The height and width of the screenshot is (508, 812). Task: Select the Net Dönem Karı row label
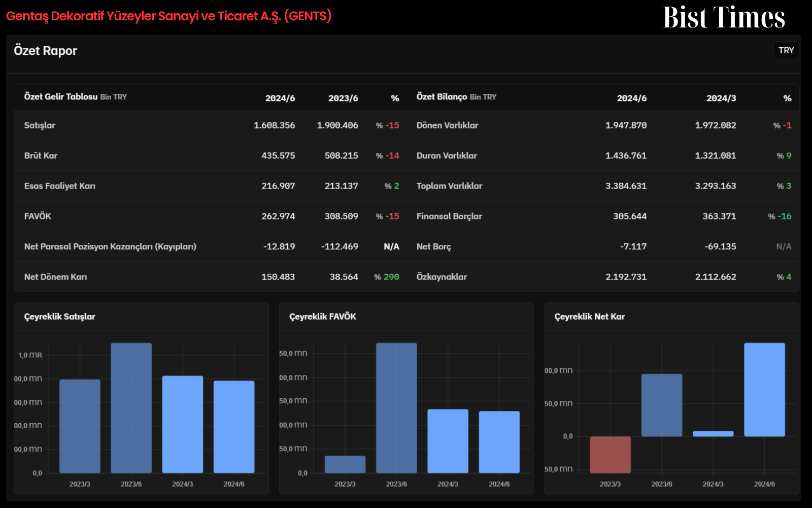56,277
